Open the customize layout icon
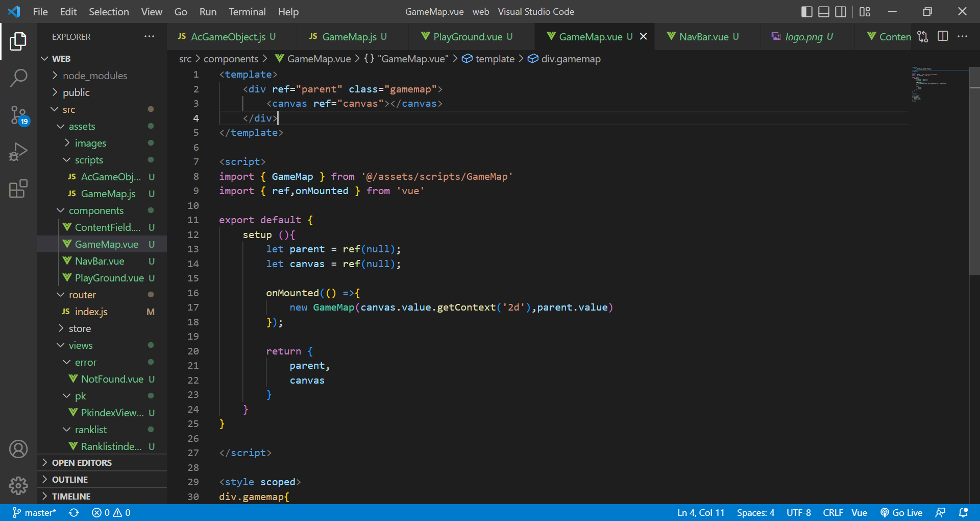Viewport: 980px width, 521px height. [x=865, y=12]
